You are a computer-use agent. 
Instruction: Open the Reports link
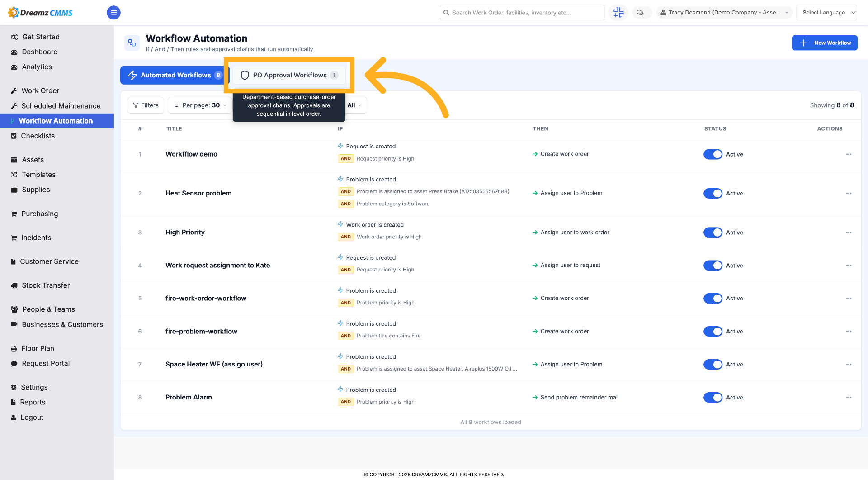(x=33, y=402)
